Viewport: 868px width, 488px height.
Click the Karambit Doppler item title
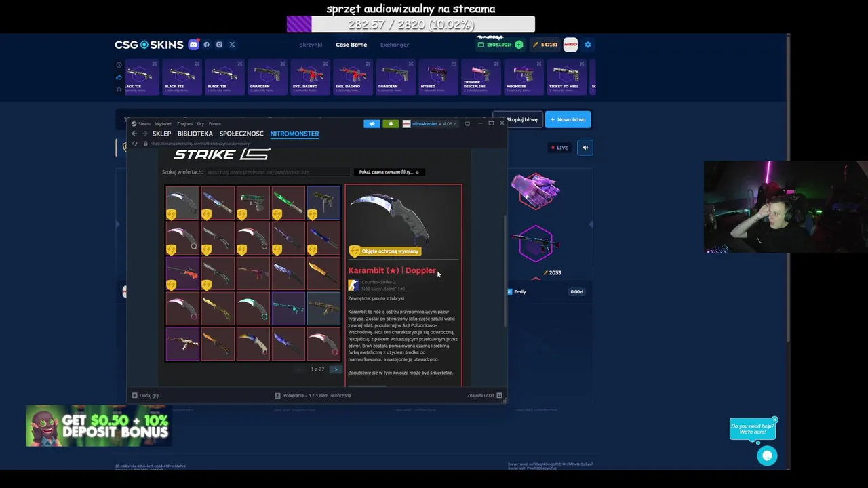click(392, 270)
